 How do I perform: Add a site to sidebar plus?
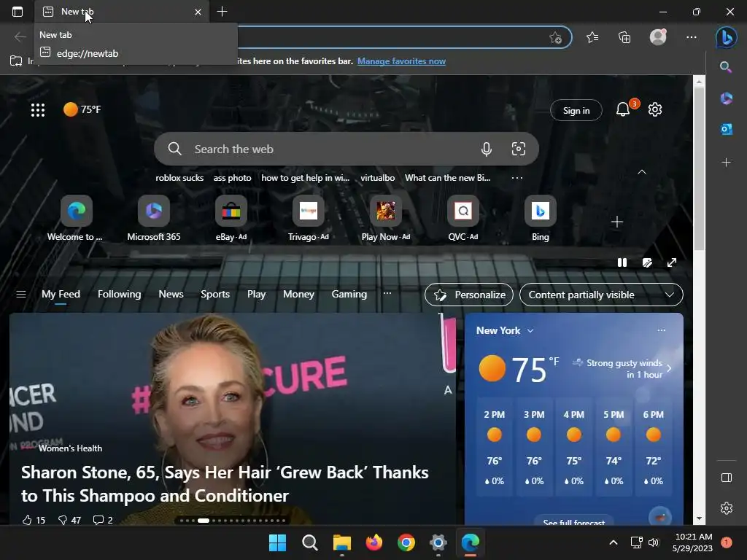coord(726,163)
